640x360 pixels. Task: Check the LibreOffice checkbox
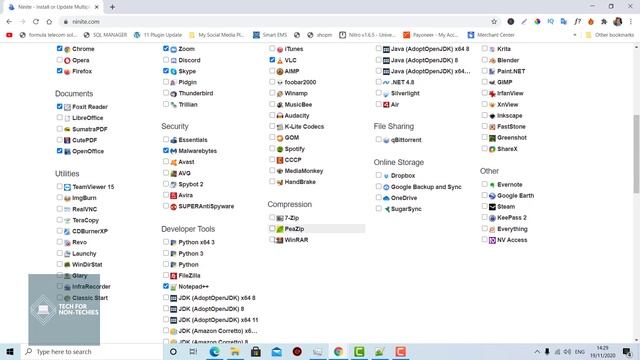click(60, 118)
